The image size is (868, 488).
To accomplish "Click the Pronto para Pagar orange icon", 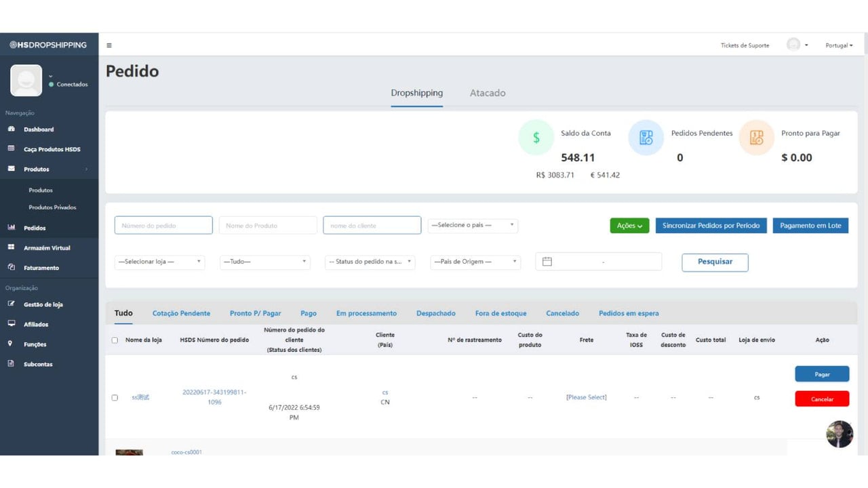I will coord(757,138).
